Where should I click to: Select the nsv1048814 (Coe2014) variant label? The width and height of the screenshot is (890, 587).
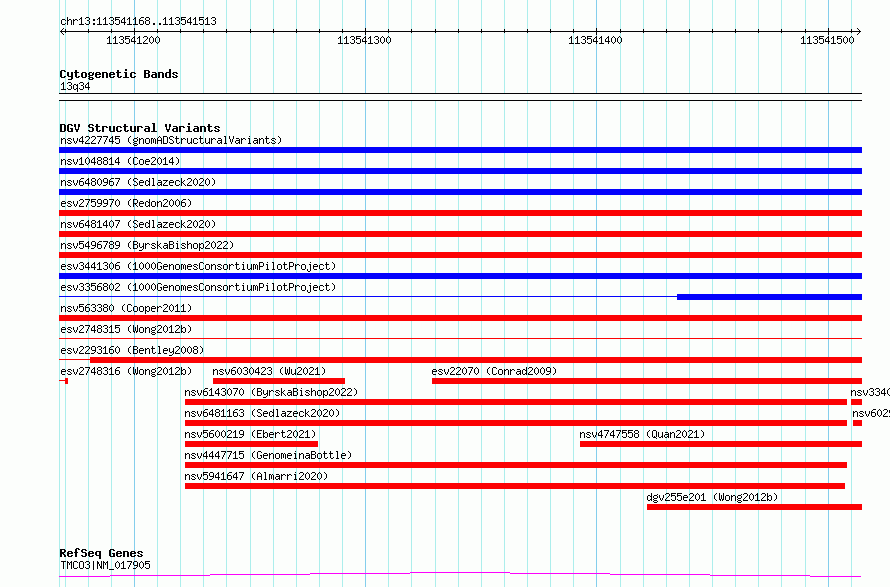[x=120, y=161]
